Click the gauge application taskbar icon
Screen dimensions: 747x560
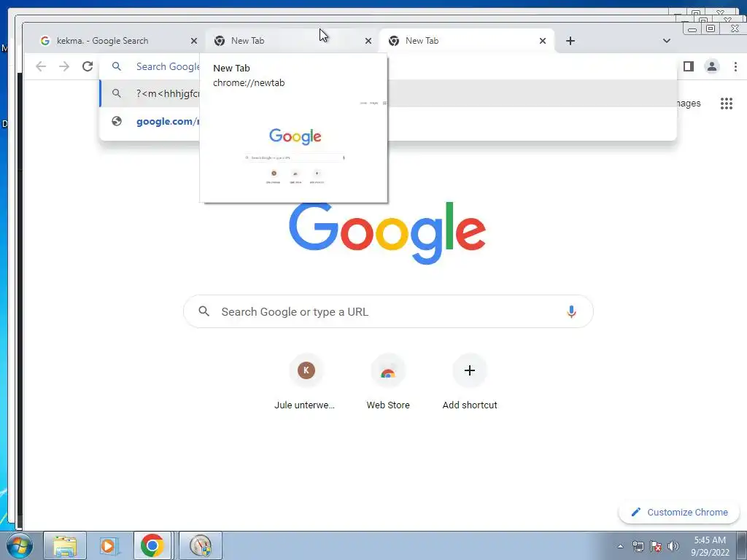(201, 545)
